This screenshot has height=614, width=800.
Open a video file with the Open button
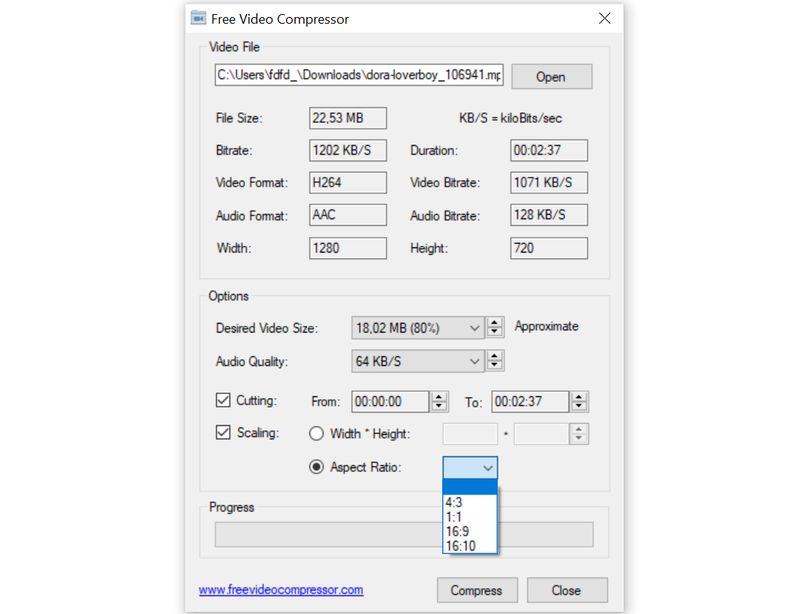552,77
